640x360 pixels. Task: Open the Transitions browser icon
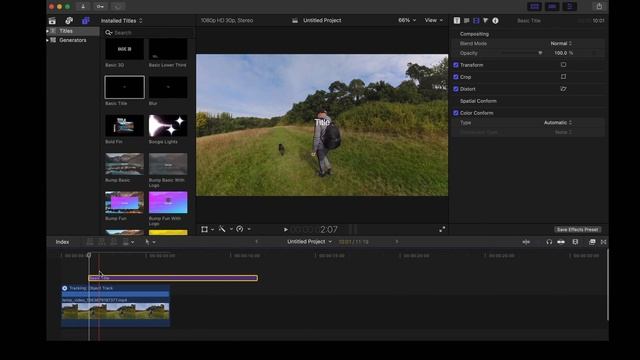click(x=604, y=242)
